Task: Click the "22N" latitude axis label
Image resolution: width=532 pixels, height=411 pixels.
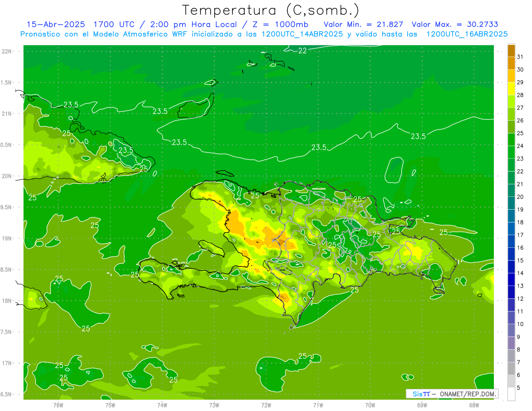Action: [7, 51]
